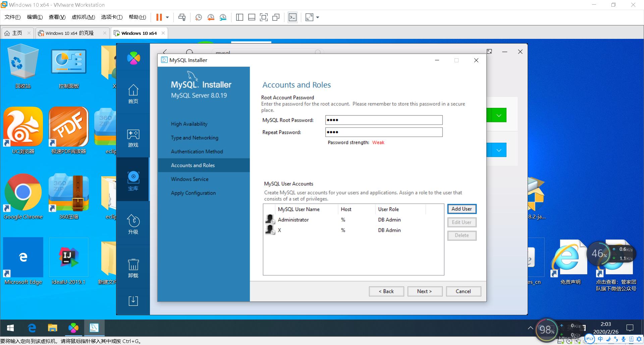
Task: Select the idealU-2019.1 desktop icon
Action: [69, 262]
